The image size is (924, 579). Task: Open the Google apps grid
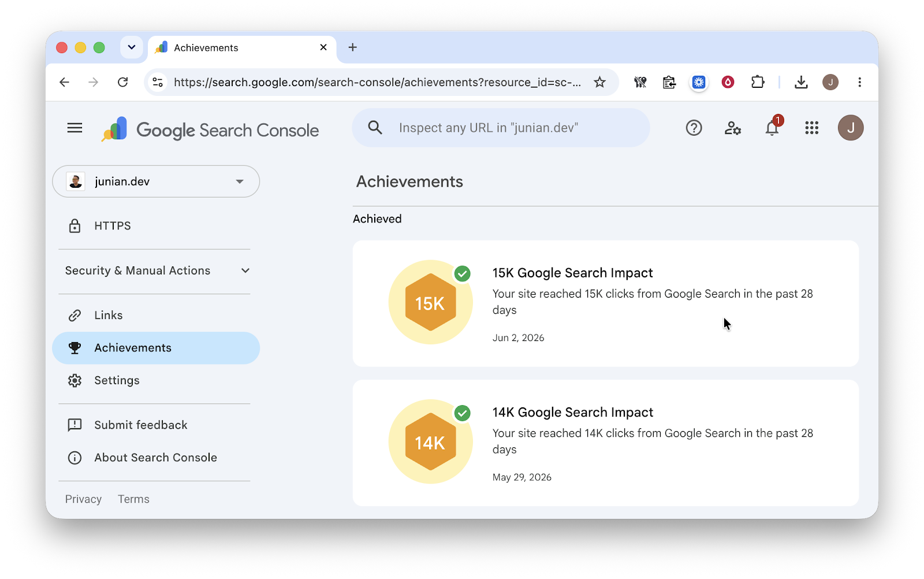tap(811, 128)
